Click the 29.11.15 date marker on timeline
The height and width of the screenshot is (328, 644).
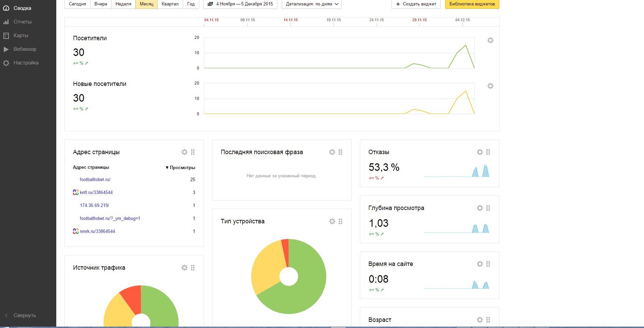click(x=420, y=20)
